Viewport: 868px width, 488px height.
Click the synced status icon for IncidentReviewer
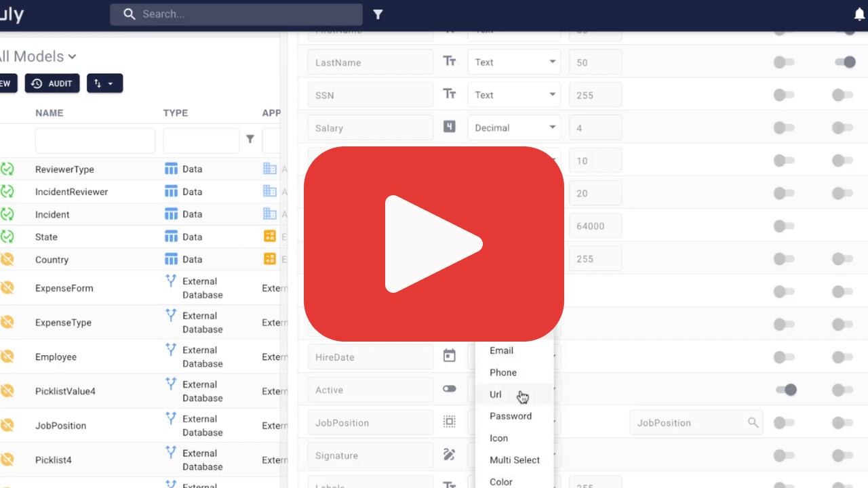coord(7,192)
